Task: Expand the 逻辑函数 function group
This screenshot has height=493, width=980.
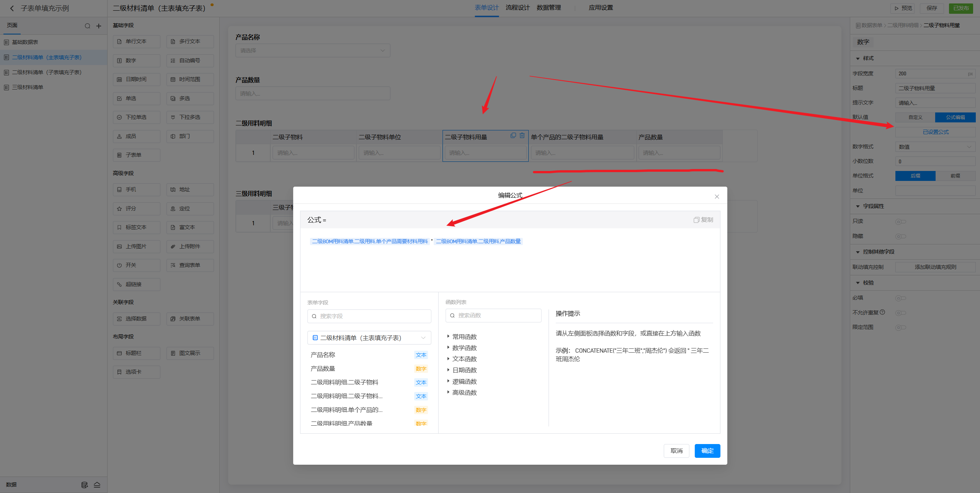Action: [464, 381]
